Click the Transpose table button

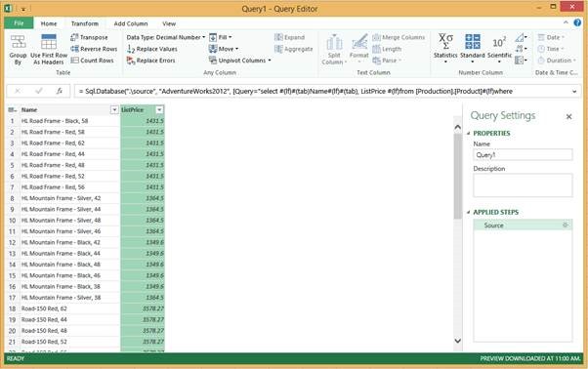click(x=89, y=37)
